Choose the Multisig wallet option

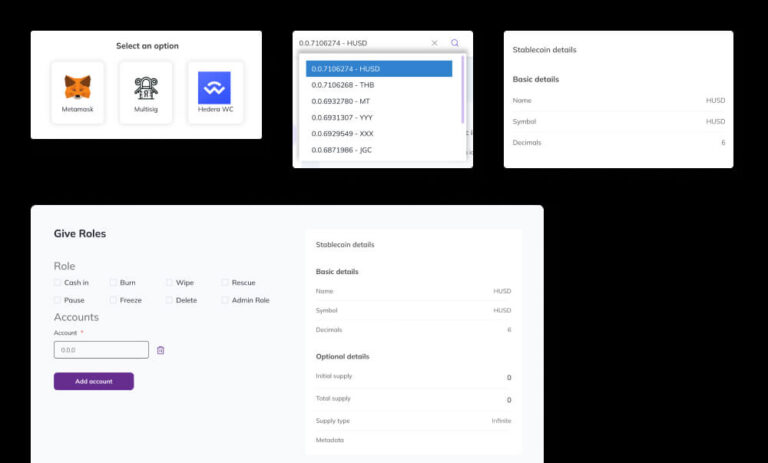146,92
